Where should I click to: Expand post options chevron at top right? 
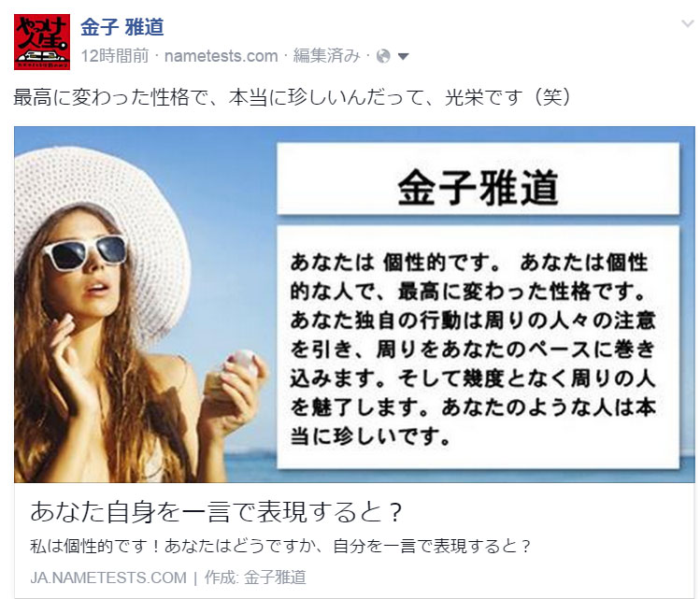coord(688,23)
